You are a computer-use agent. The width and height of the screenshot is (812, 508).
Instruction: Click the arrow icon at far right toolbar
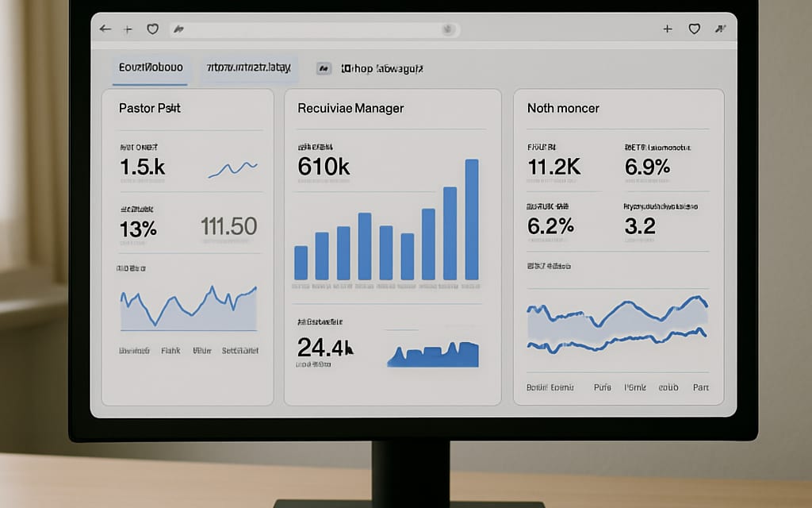720,29
